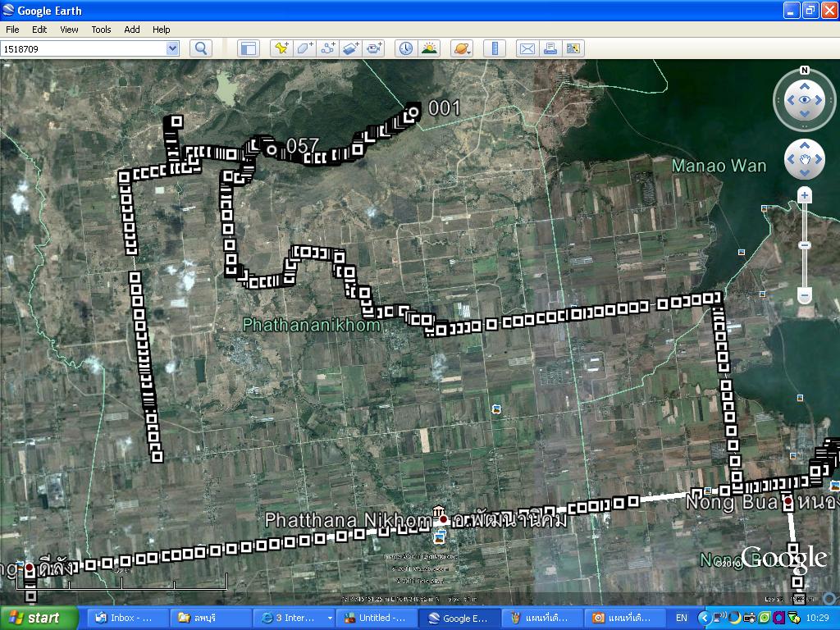The height and width of the screenshot is (630, 840).
Task: Choose the Add Image Overlay tool
Action: pos(351,48)
